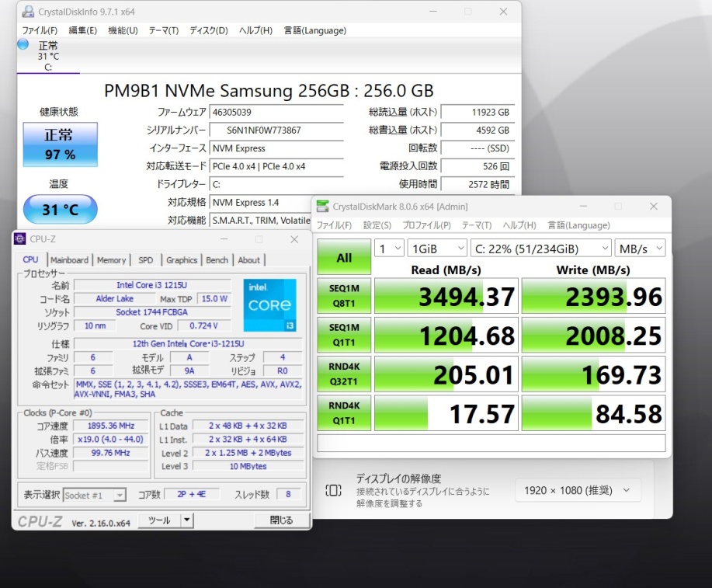Image resolution: width=712 pixels, height=588 pixels.
Task: Open 言語(Language) menu in CrystalDiskMark
Action: 579,225
